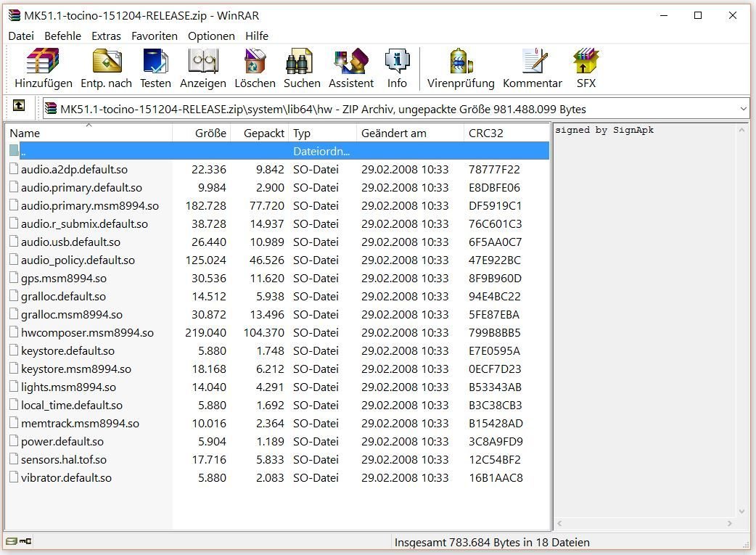Open the Extras menu

tap(106, 36)
